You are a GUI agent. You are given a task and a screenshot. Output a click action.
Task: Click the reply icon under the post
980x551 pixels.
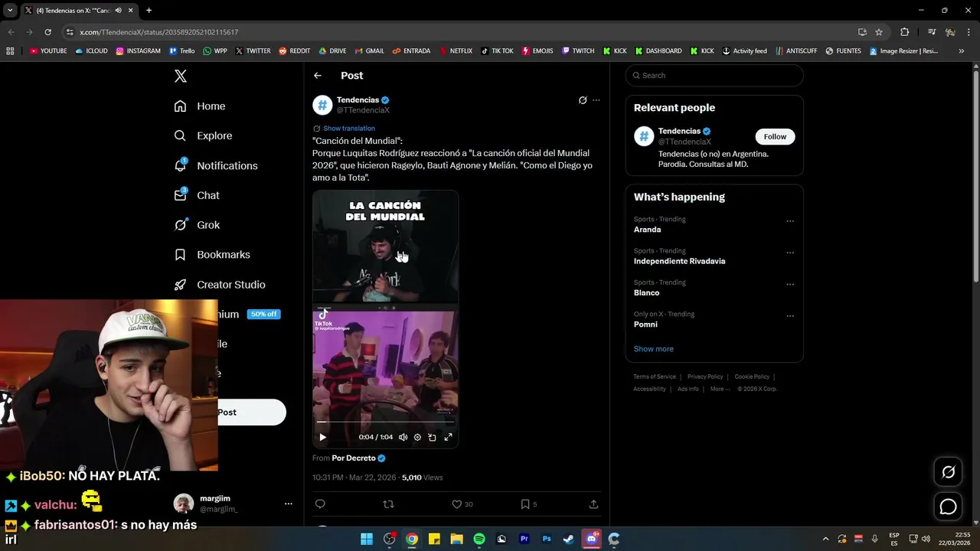(x=320, y=504)
